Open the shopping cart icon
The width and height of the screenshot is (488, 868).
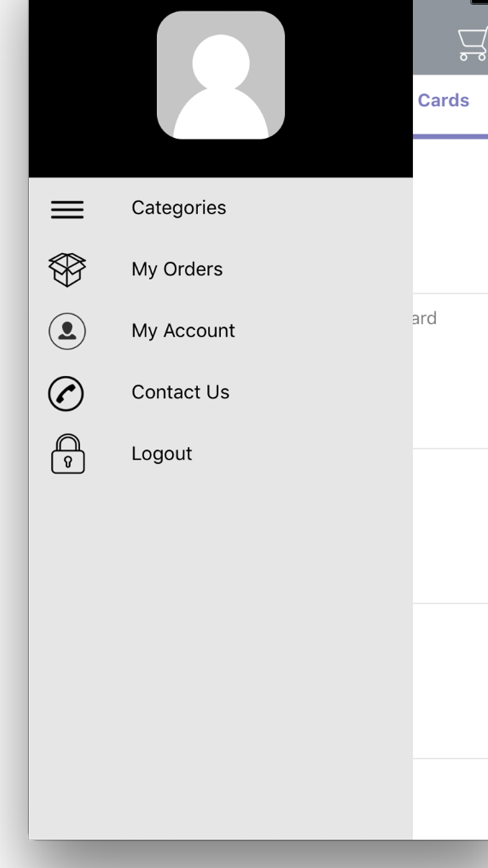tap(472, 45)
